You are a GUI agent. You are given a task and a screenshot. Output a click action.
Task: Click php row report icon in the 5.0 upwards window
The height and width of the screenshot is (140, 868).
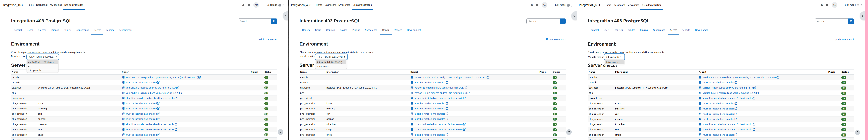[700, 93]
